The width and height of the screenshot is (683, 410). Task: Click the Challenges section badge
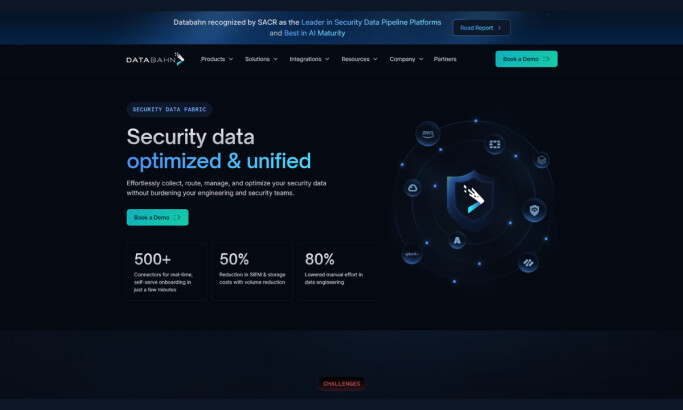[x=342, y=384]
